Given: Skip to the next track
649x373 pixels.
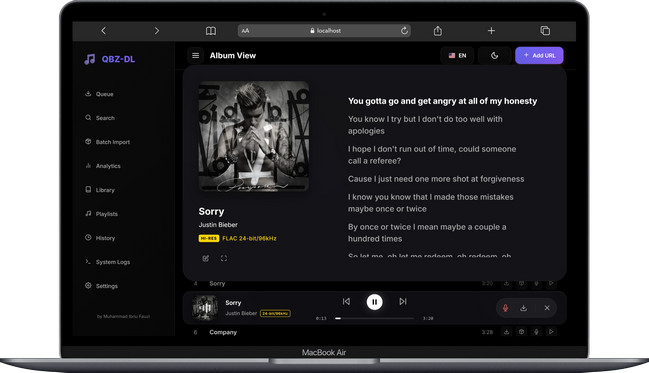Looking at the screenshot, I should click(403, 302).
